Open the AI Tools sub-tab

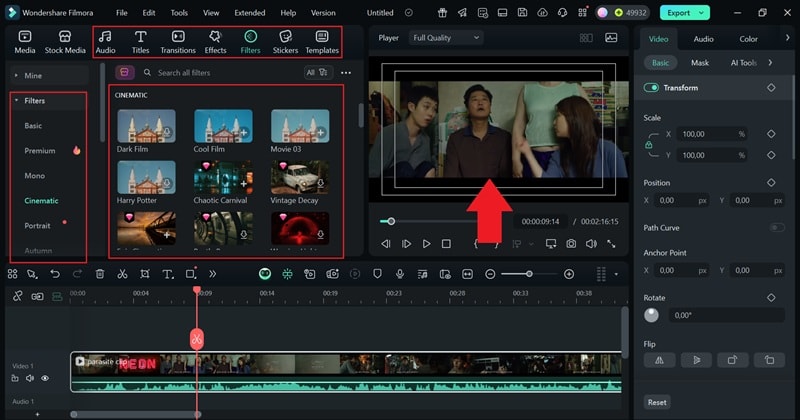[x=743, y=63]
